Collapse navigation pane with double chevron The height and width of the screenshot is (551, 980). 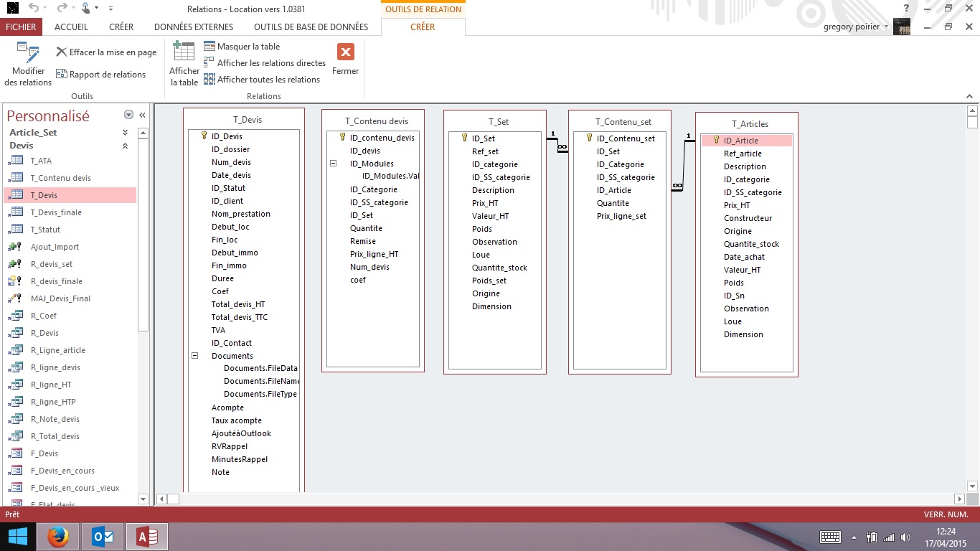[142, 115]
